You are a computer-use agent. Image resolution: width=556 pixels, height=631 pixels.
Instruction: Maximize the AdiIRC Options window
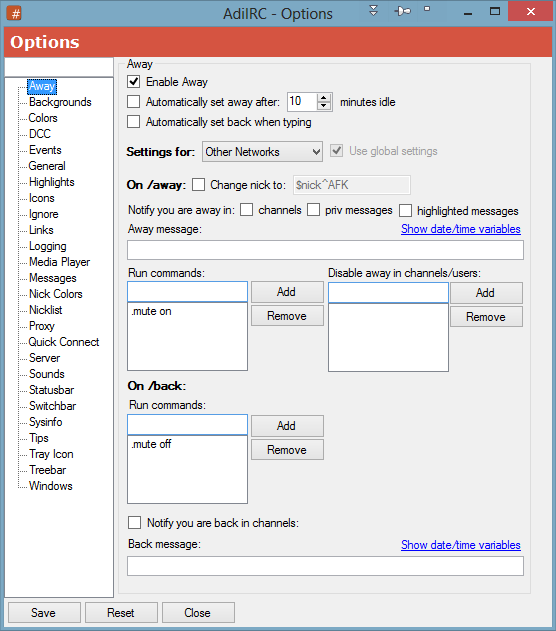(495, 12)
